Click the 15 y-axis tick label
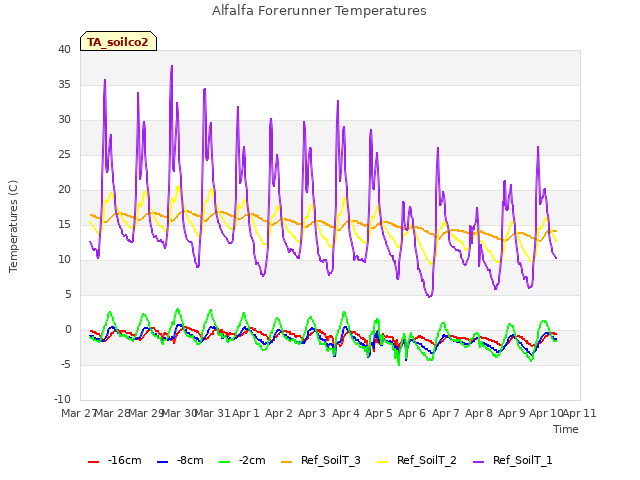This screenshot has height=480, width=640. (64, 224)
